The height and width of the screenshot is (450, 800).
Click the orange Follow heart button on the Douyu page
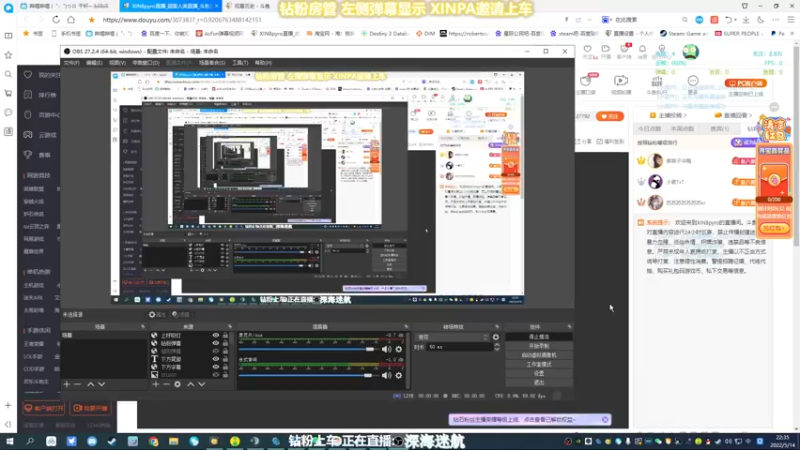pyautogui.click(x=610, y=116)
